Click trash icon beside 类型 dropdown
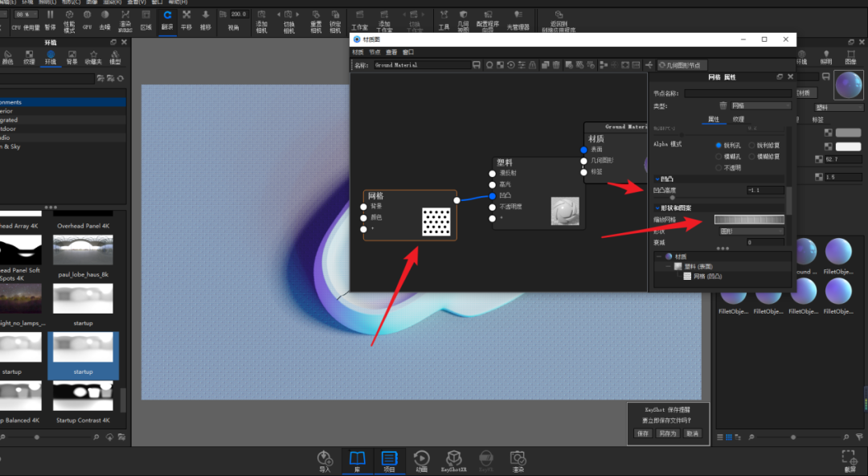Image resolution: width=868 pixels, height=476 pixels. pos(723,105)
